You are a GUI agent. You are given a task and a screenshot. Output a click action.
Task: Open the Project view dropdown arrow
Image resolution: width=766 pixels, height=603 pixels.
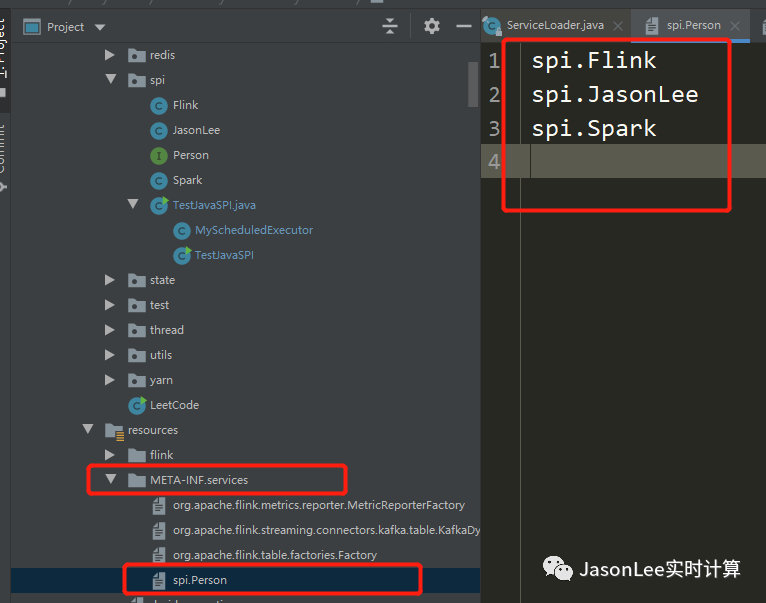(x=100, y=27)
